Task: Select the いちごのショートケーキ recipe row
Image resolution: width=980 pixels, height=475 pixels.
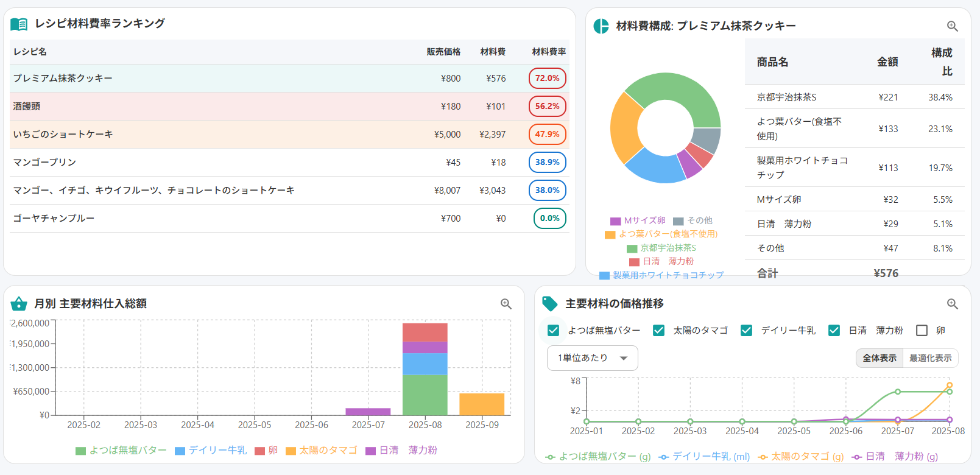Action: pos(290,134)
